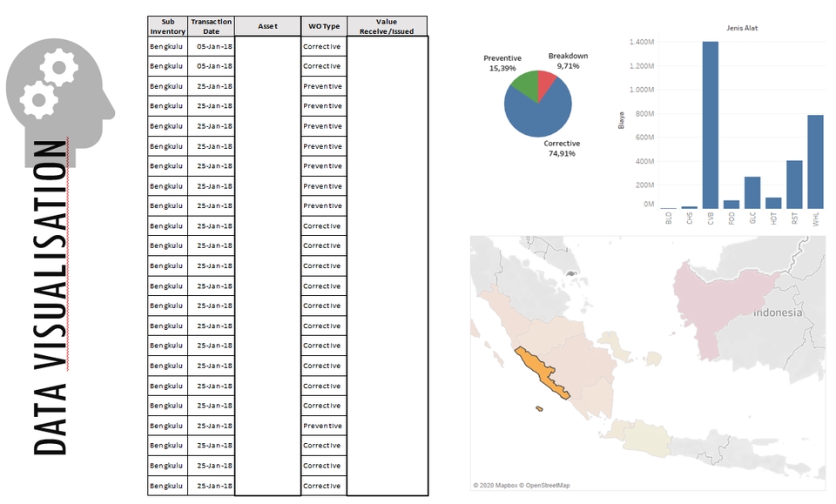Viewport: 836px width, 504px height.
Task: Click the 800M y-axis tick
Action: pyautogui.click(x=644, y=113)
